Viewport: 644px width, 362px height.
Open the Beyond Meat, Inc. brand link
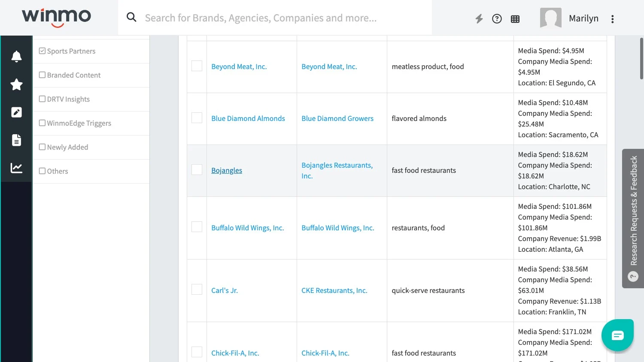coord(239,66)
